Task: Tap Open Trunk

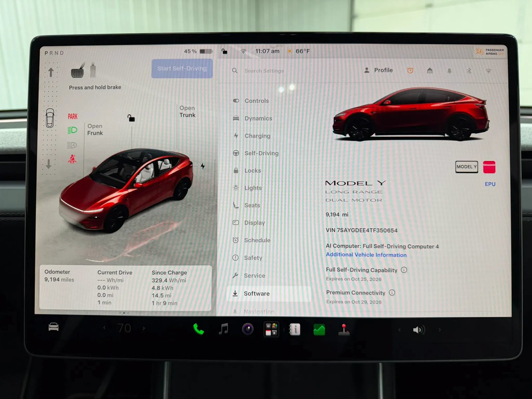Action: [x=187, y=111]
